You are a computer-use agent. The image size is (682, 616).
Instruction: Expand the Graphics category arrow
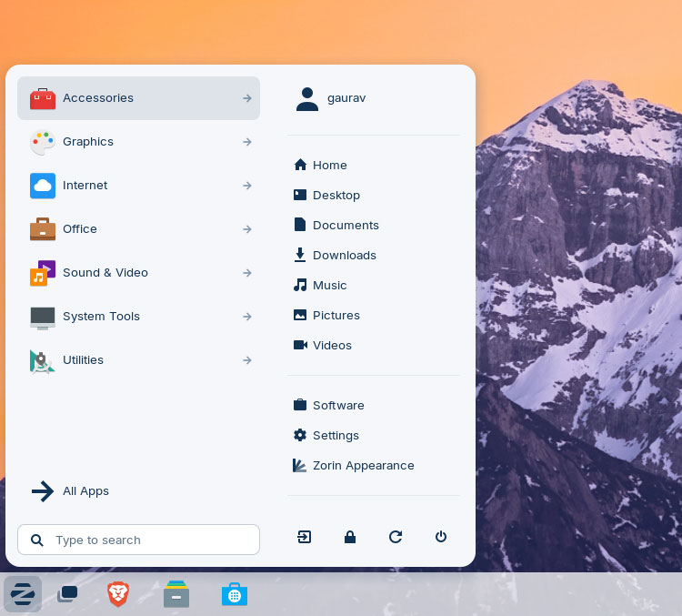click(x=247, y=142)
